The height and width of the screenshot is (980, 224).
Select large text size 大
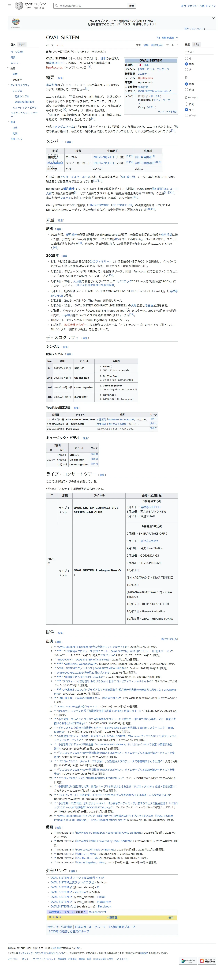click(x=186, y=70)
